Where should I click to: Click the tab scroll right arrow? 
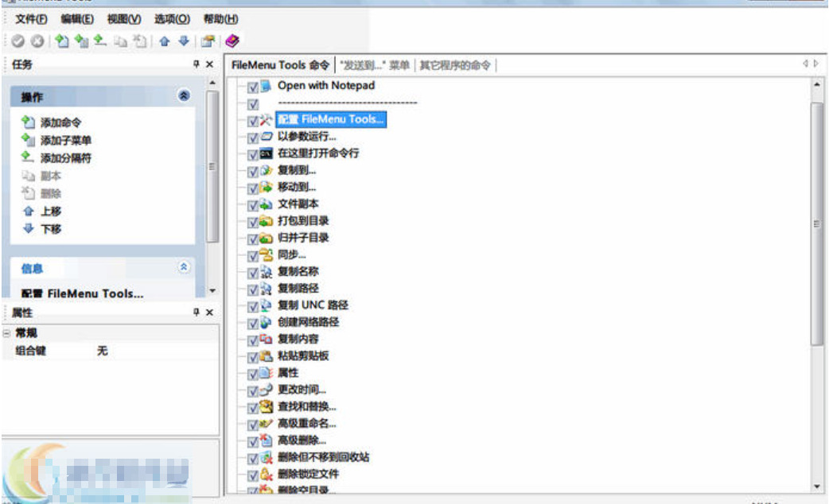point(815,64)
